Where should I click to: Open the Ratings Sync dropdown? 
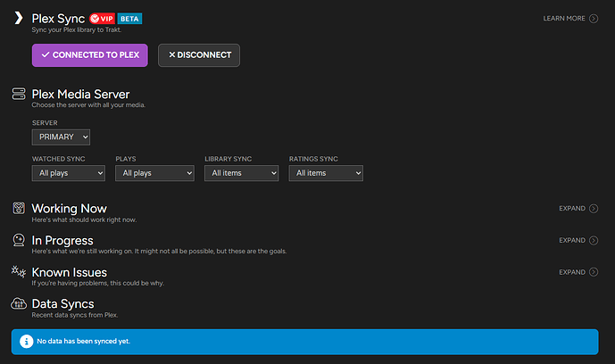(x=326, y=173)
